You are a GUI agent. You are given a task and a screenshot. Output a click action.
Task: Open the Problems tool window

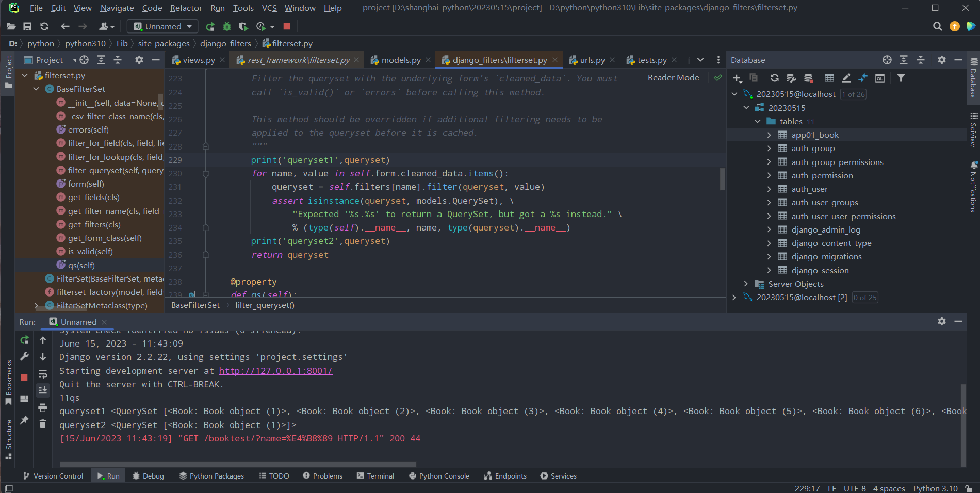coord(322,475)
